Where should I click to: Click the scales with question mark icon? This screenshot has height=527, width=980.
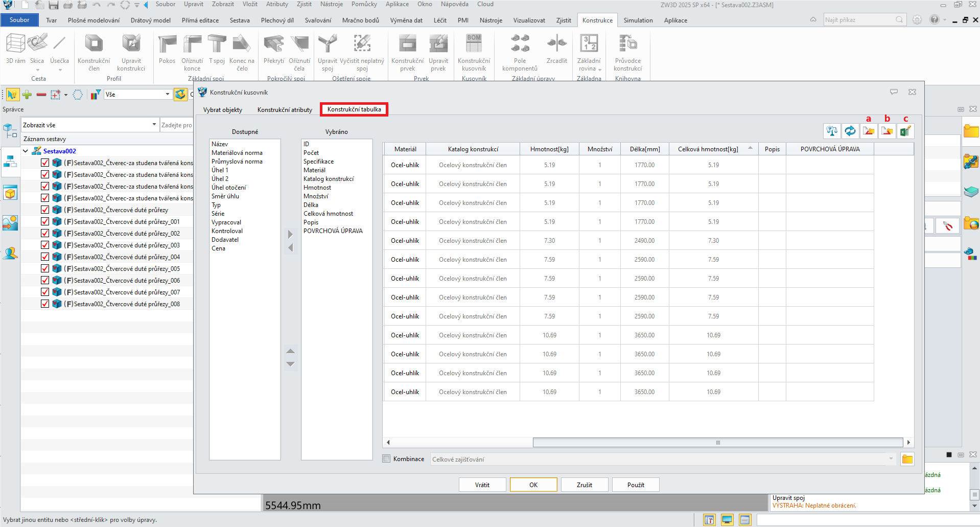click(832, 131)
